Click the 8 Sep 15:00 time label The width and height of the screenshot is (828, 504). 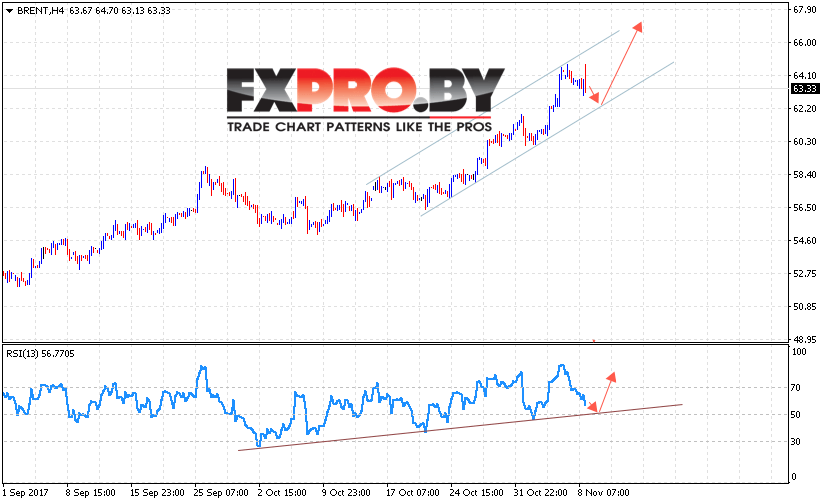coord(90,493)
